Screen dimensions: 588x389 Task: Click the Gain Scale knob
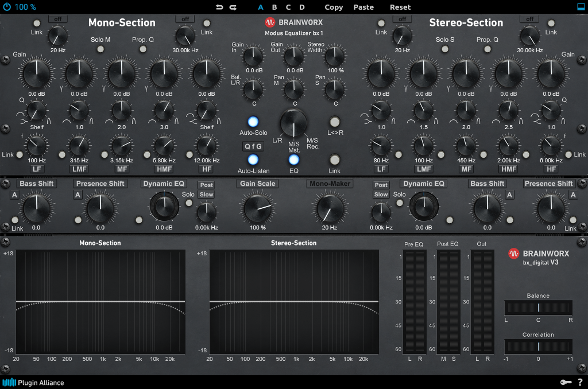(258, 208)
